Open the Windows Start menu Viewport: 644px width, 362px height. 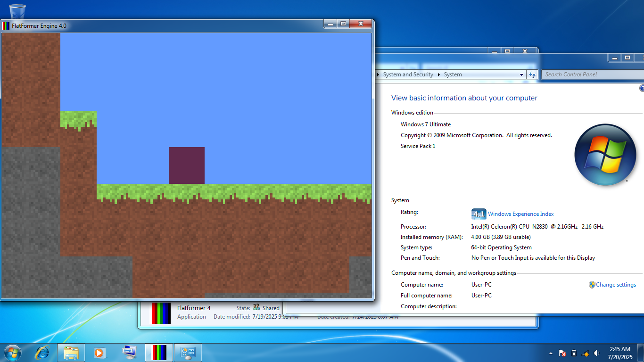tap(13, 353)
